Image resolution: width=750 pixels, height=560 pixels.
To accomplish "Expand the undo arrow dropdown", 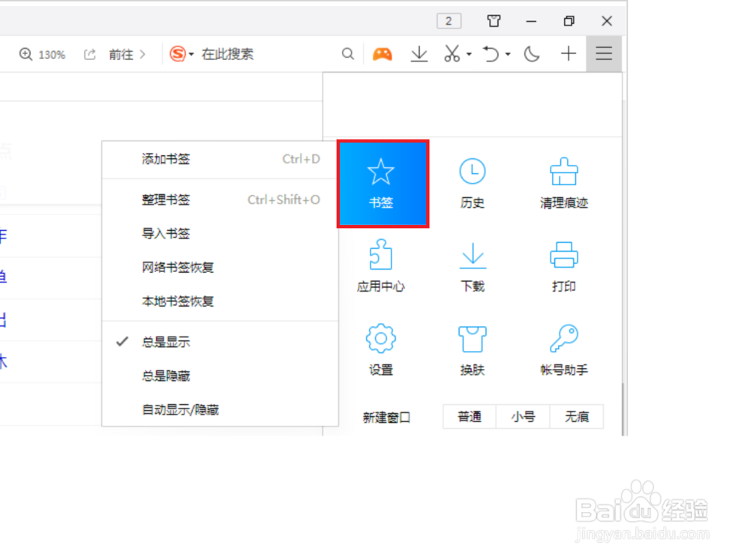I will [x=508, y=54].
